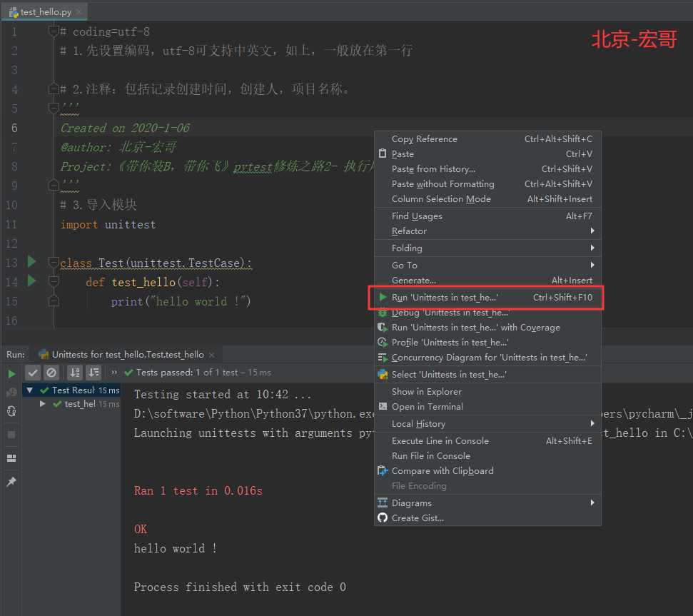Screen dimensions: 693x616
Task: Click the rerun failed tests icon in the sidebar
Action: (11, 392)
